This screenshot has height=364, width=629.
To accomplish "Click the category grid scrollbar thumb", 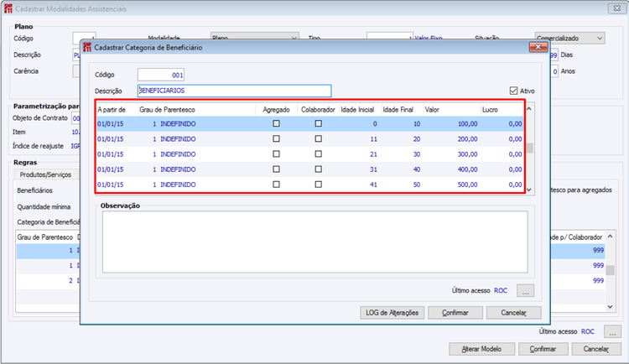I will coord(529,148).
